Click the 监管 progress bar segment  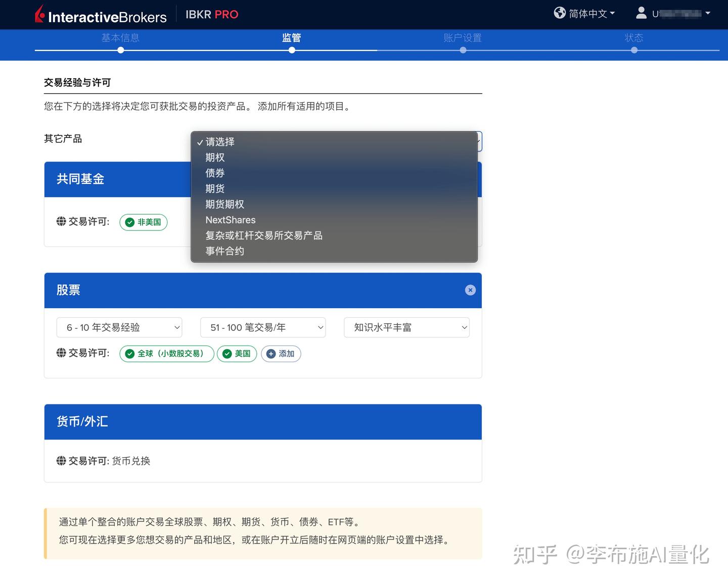tap(292, 37)
